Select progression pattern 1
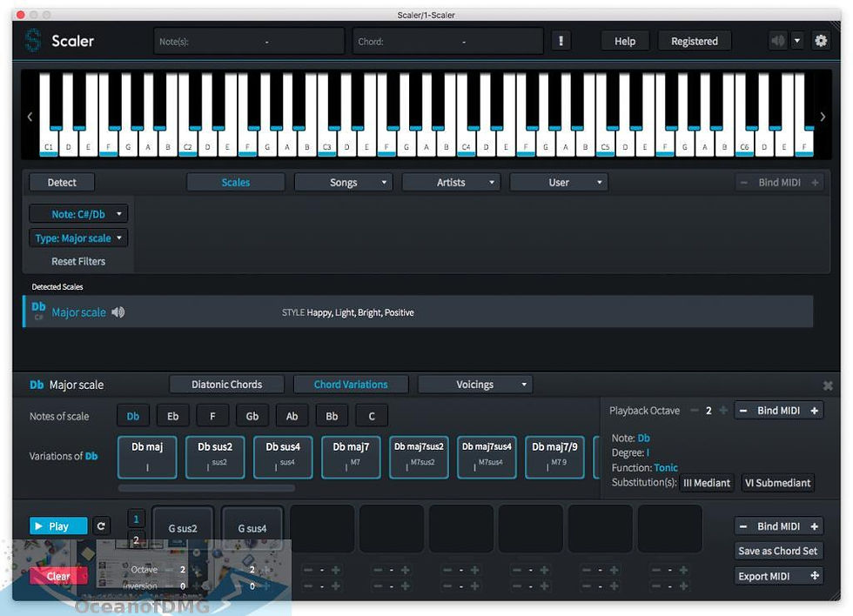This screenshot has width=853, height=616. point(136,519)
